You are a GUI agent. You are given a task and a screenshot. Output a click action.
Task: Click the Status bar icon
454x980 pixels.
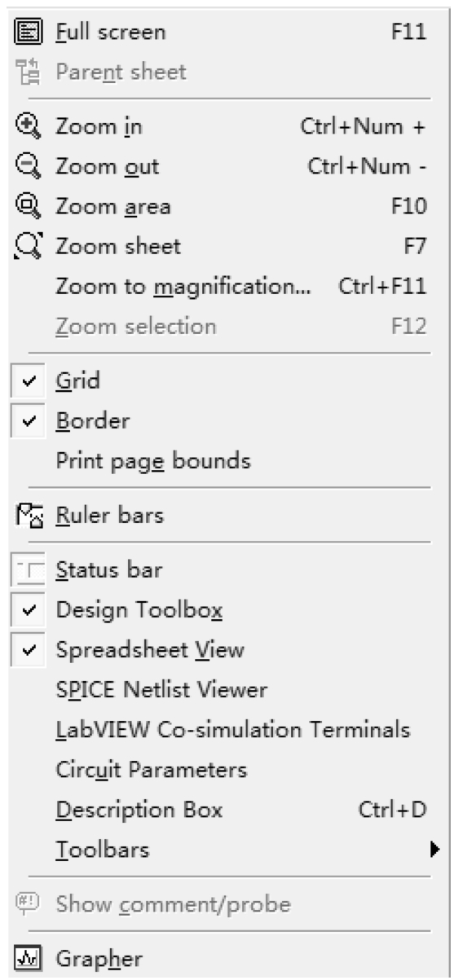point(25,570)
